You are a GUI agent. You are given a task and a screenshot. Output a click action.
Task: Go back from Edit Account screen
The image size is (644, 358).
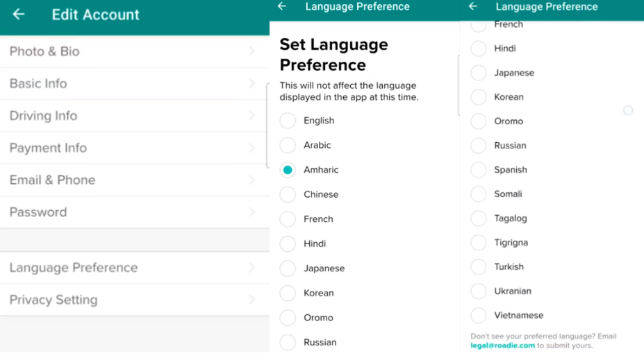tap(19, 15)
